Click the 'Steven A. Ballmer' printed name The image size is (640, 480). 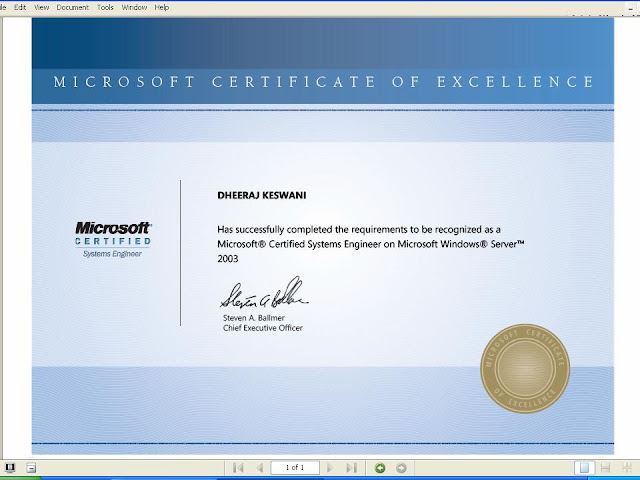tap(253, 318)
